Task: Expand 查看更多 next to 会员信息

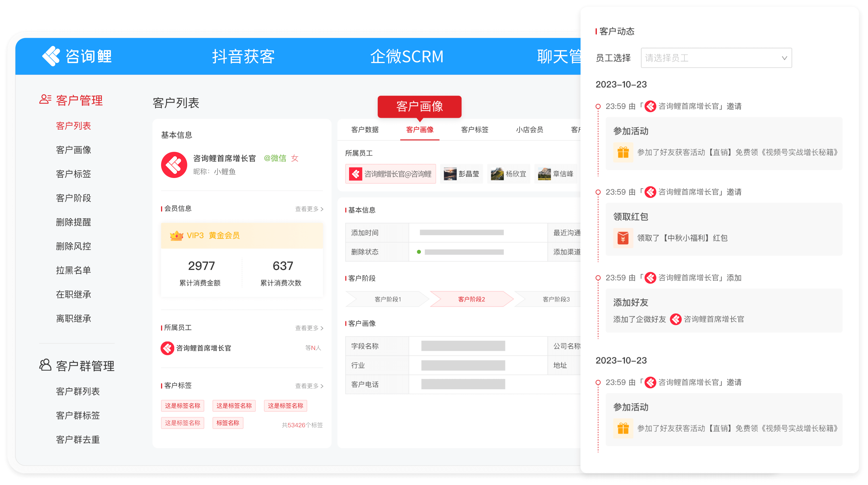Action: coord(309,209)
